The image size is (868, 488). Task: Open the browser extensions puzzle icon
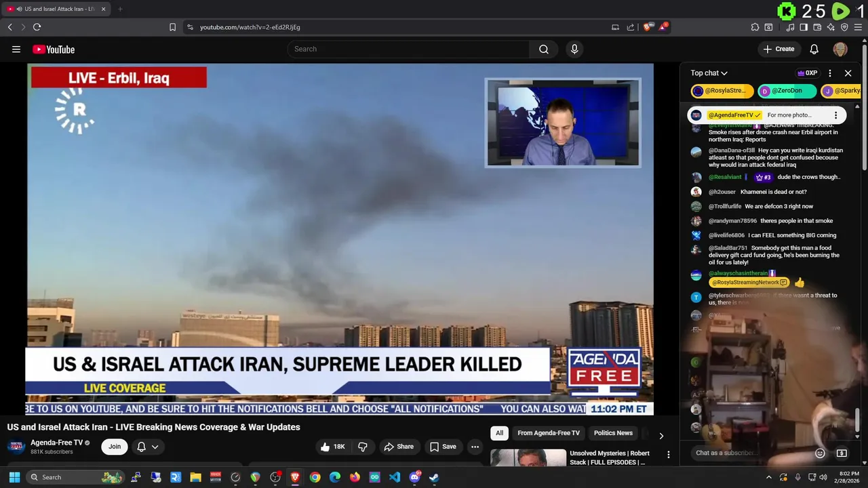[x=755, y=27]
